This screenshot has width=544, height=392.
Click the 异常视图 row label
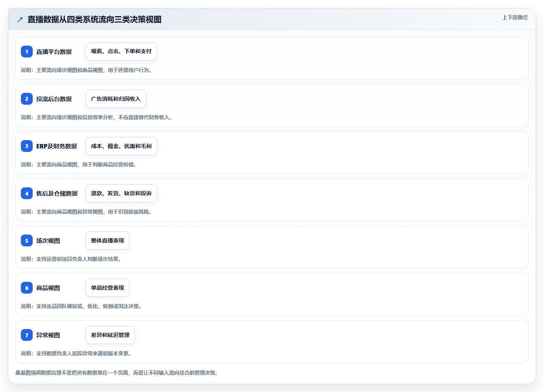click(48, 335)
